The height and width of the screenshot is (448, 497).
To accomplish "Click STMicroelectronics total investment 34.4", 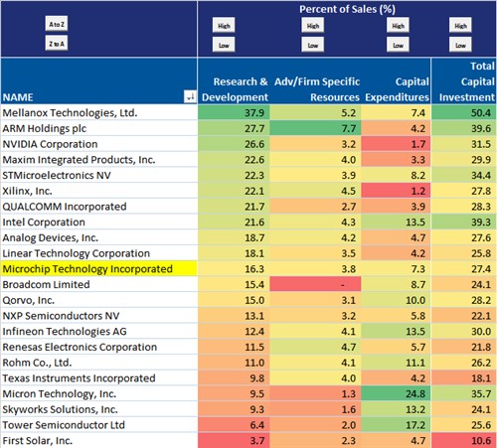I will click(x=464, y=175).
